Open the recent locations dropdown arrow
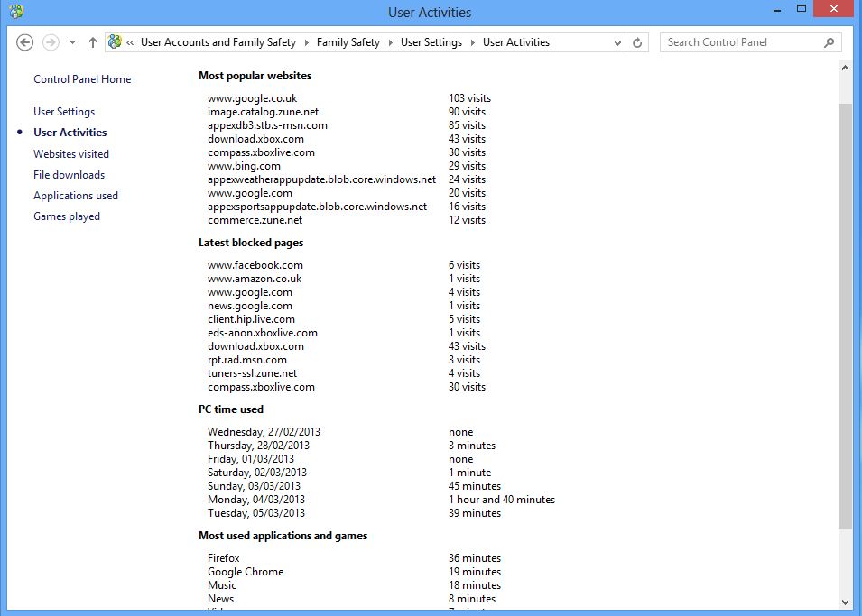Screen dimensions: 862x616 [72, 42]
